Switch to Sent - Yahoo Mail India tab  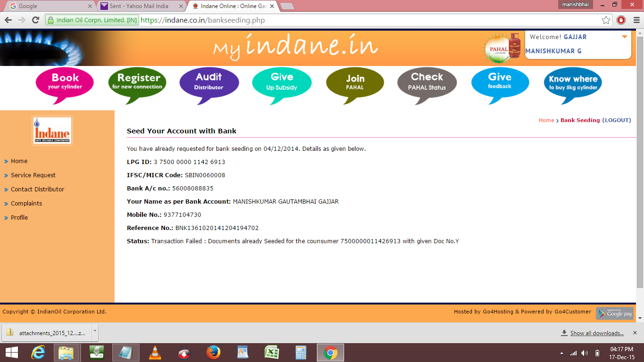point(139,6)
